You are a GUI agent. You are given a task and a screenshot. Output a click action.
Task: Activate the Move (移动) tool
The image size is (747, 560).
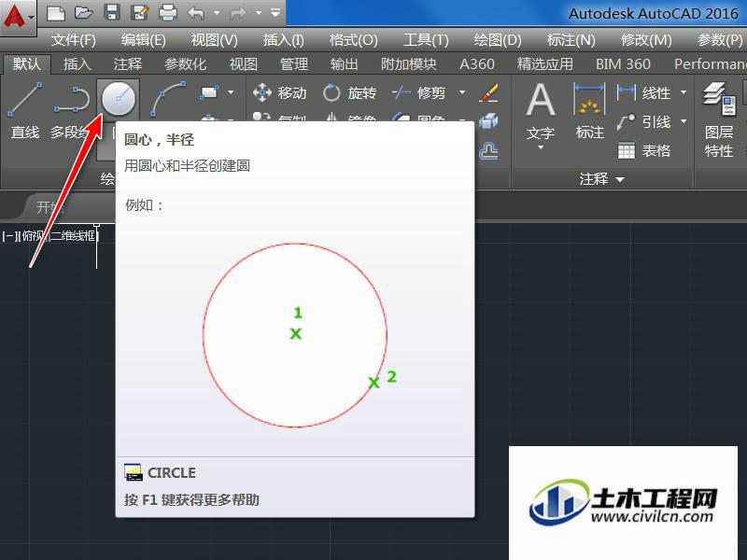[x=280, y=92]
